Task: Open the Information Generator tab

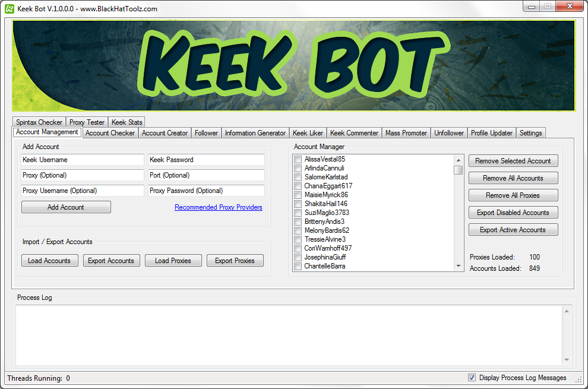Action: (255, 133)
